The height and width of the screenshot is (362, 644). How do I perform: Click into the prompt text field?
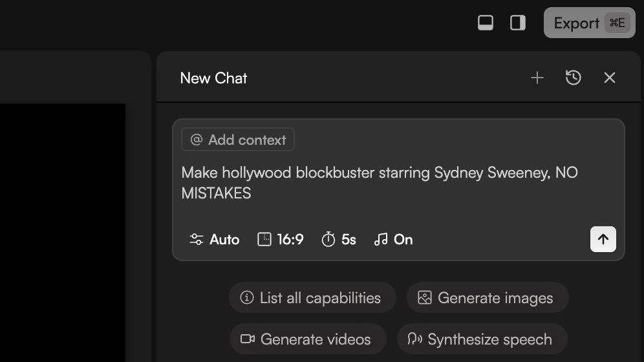(x=380, y=183)
